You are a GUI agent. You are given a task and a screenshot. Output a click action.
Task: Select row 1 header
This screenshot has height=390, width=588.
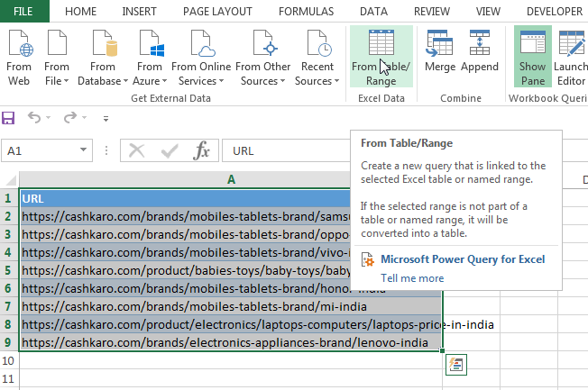point(9,198)
